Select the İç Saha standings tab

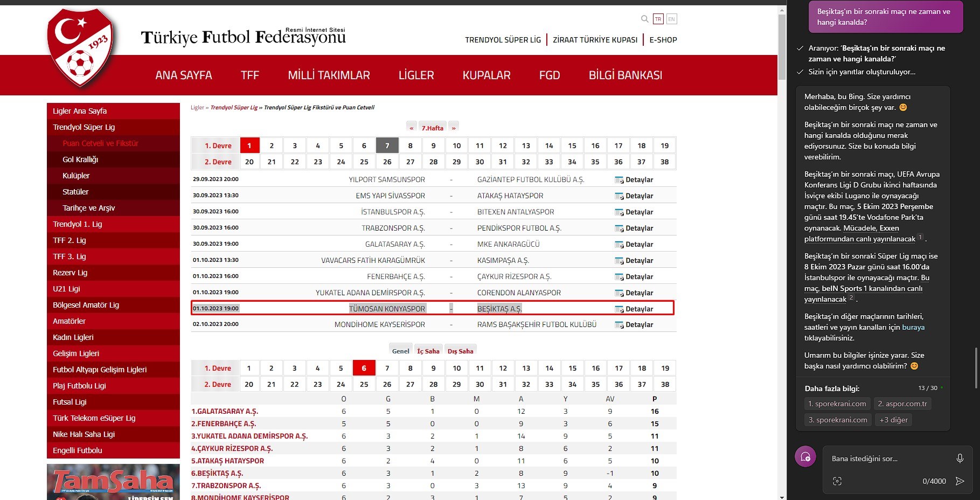(428, 351)
